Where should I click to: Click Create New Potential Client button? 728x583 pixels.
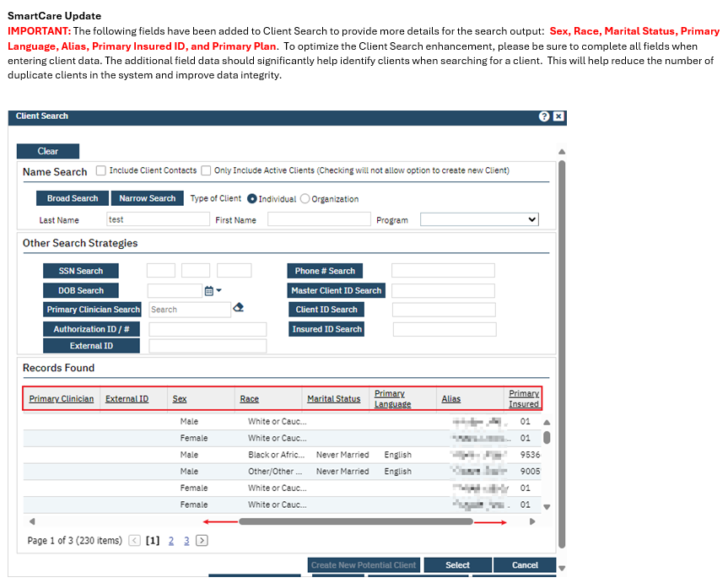[364, 565]
